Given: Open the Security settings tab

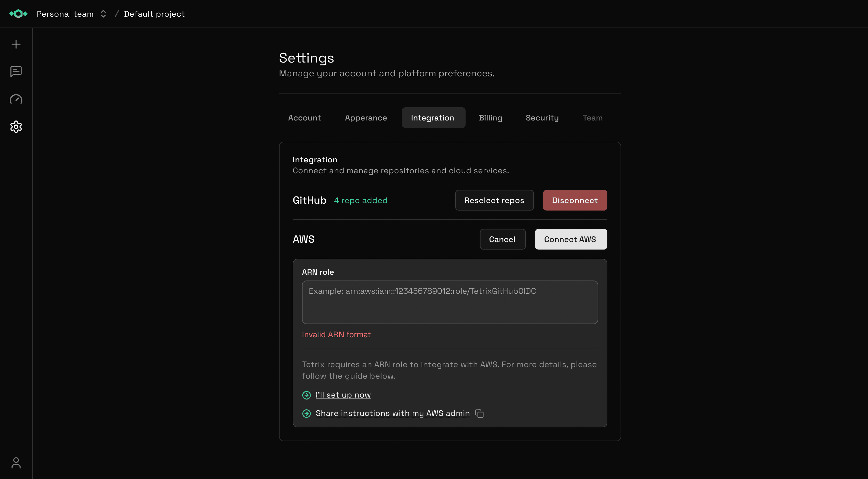Looking at the screenshot, I should coord(542,118).
